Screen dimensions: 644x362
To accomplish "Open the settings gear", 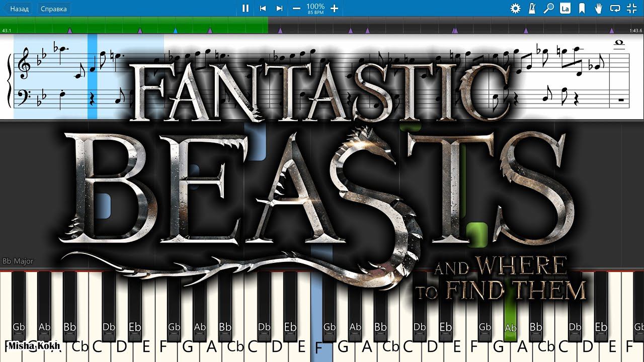I will (x=515, y=8).
